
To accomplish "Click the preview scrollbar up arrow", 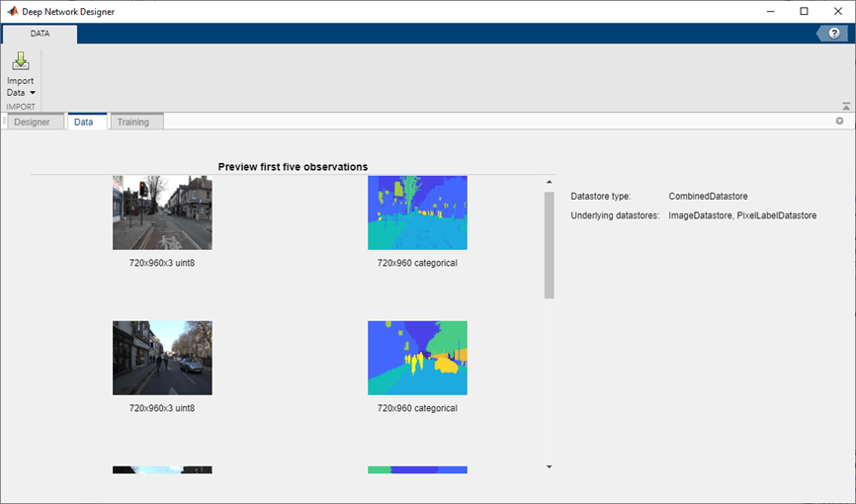I will [550, 182].
